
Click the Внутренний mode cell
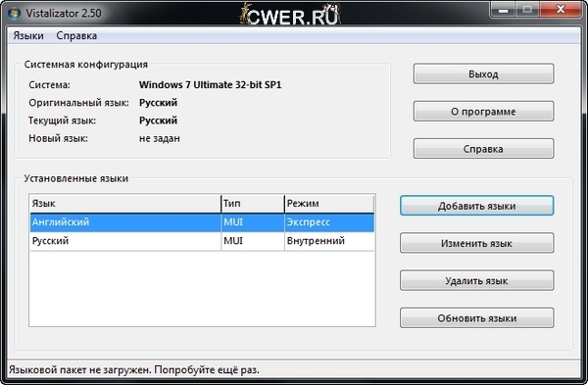click(329, 241)
